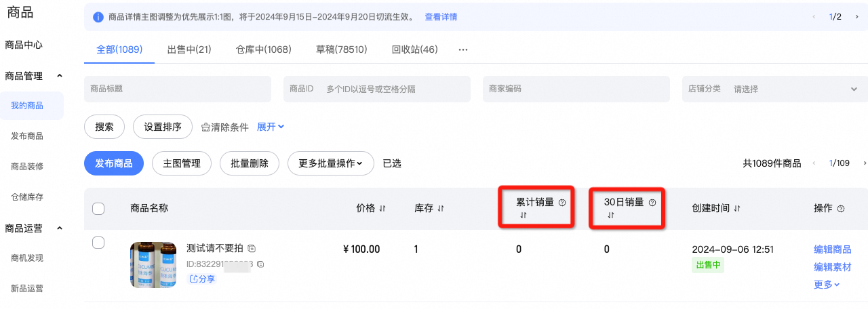Open 新品运营 in the sidebar

(x=27, y=289)
